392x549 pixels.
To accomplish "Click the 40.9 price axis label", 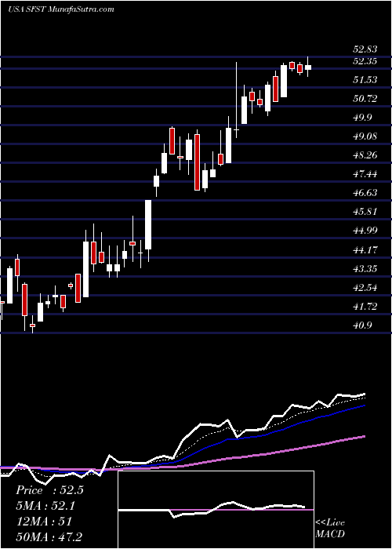I will click(362, 326).
